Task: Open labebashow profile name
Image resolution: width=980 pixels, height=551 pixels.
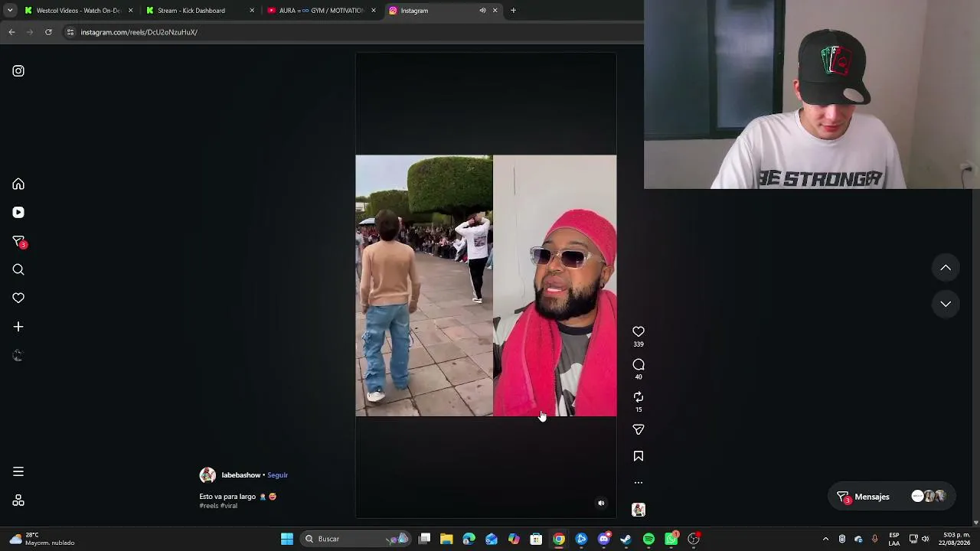Action: (x=241, y=475)
